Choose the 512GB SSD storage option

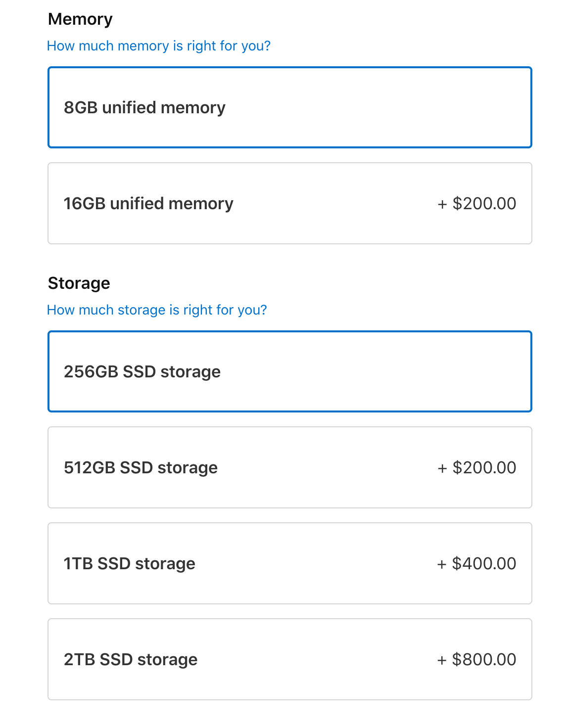pos(290,467)
